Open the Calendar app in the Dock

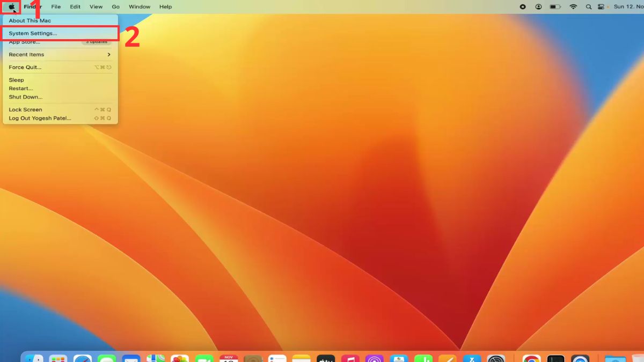pos(229,358)
